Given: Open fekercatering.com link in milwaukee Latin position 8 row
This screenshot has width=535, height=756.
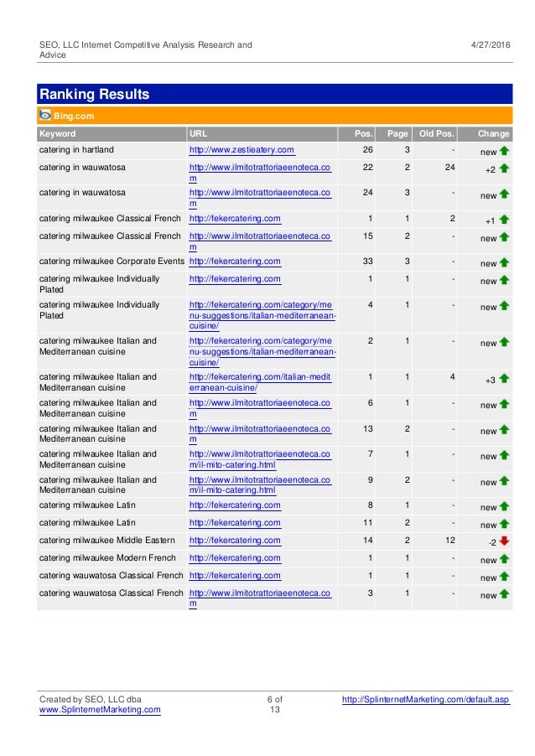Looking at the screenshot, I should (x=235, y=505).
